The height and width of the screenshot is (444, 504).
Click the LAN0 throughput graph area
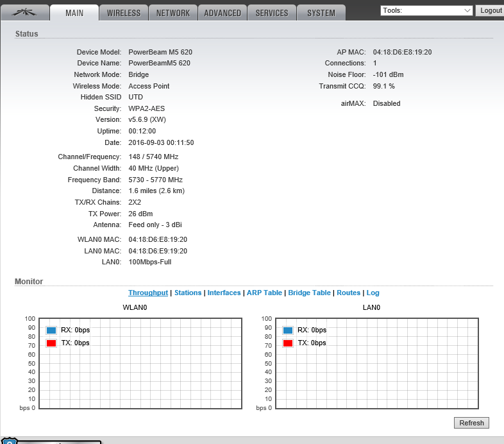[x=377, y=364]
